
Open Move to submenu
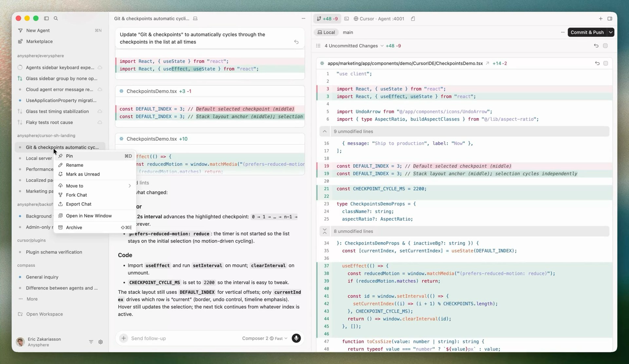click(95, 186)
